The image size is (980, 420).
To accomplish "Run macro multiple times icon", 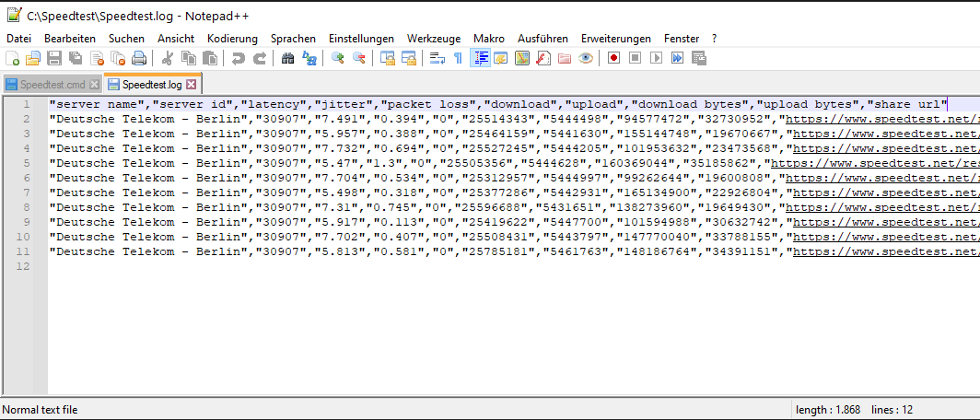I will coord(678,59).
